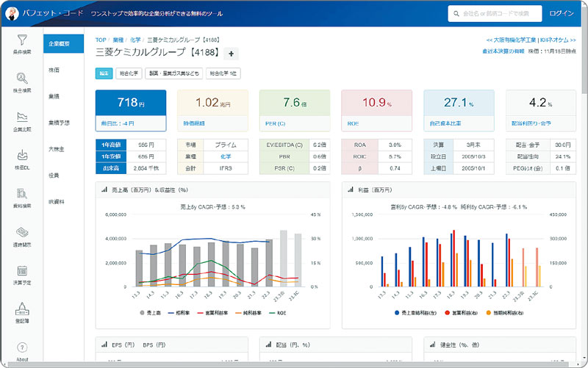Select the 企業概要 tab
The image size is (588, 368).
pos(63,44)
